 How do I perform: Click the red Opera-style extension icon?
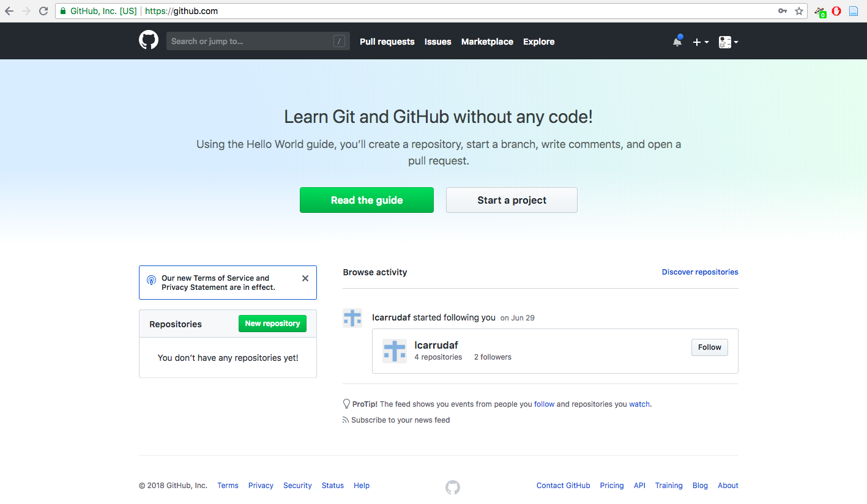[x=836, y=11]
